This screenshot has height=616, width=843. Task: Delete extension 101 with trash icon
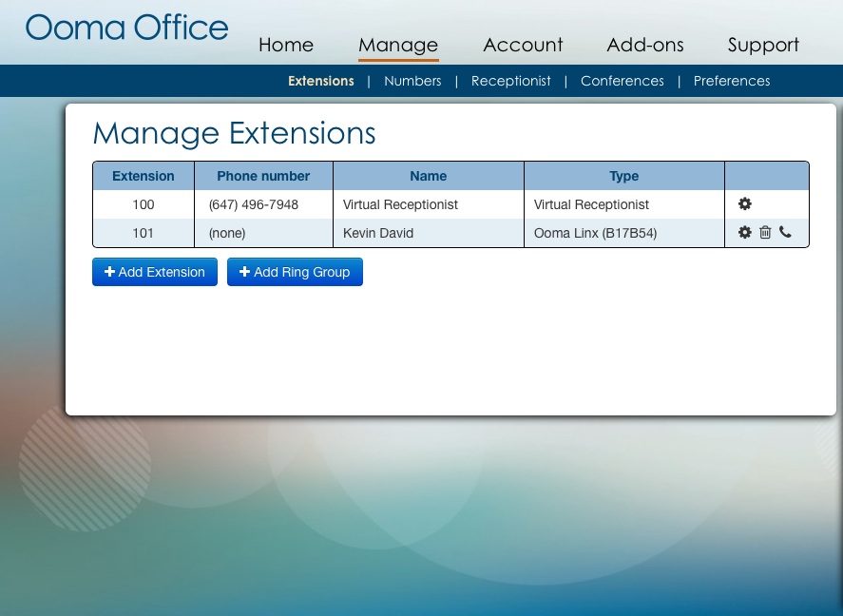765,232
